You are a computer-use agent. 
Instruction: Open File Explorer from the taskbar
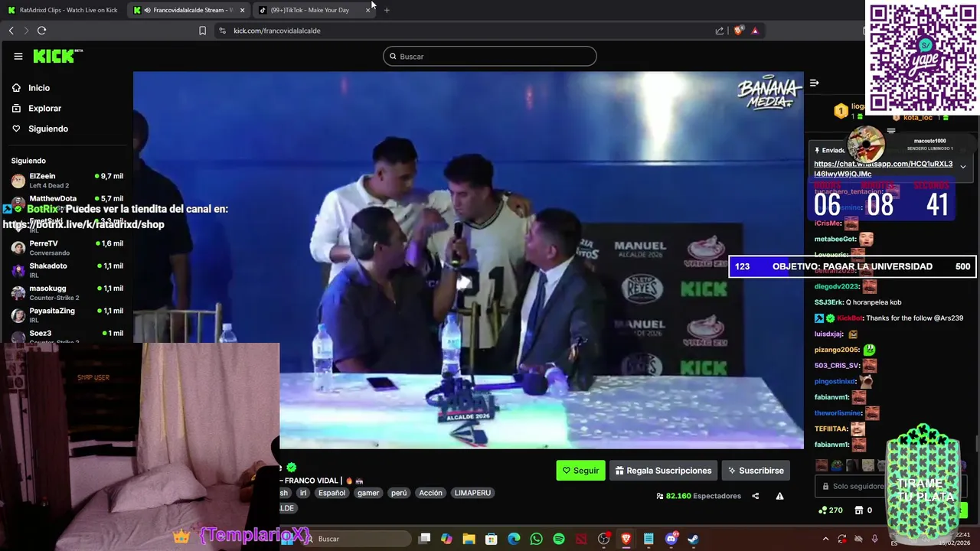coord(469,539)
